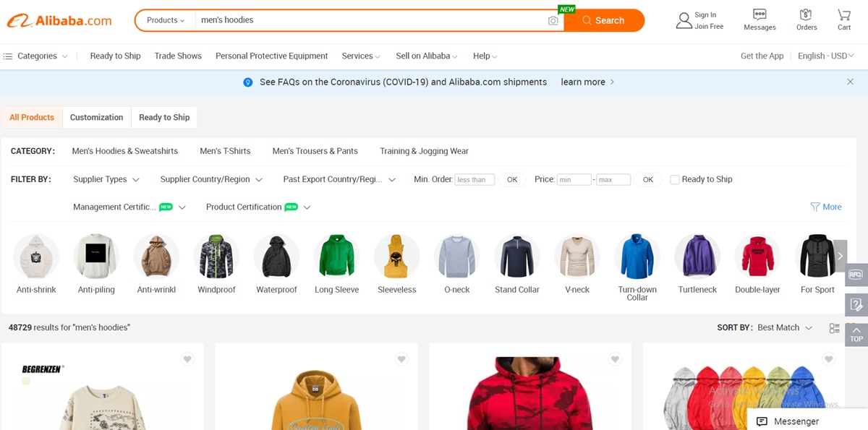Open the shopping Cart icon

[844, 15]
